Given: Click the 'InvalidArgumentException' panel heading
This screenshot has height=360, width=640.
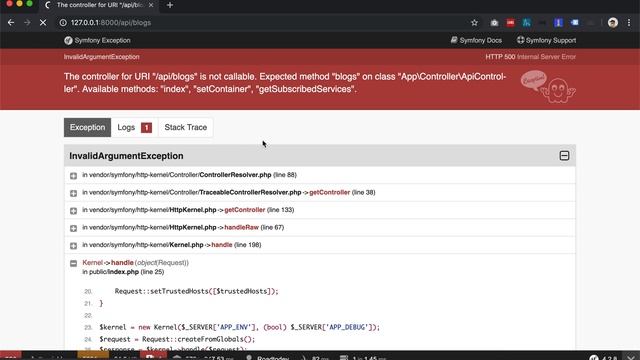Looking at the screenshot, I should click(x=126, y=156).
